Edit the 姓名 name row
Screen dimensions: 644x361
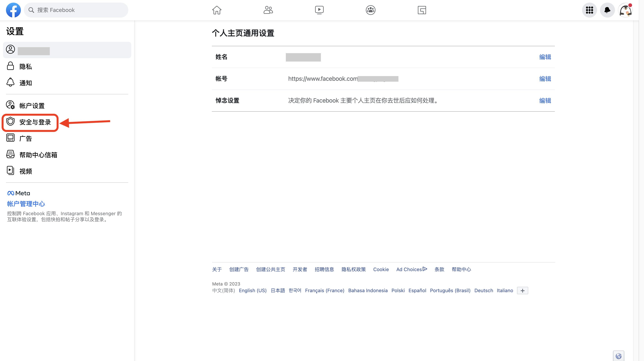pyautogui.click(x=545, y=57)
